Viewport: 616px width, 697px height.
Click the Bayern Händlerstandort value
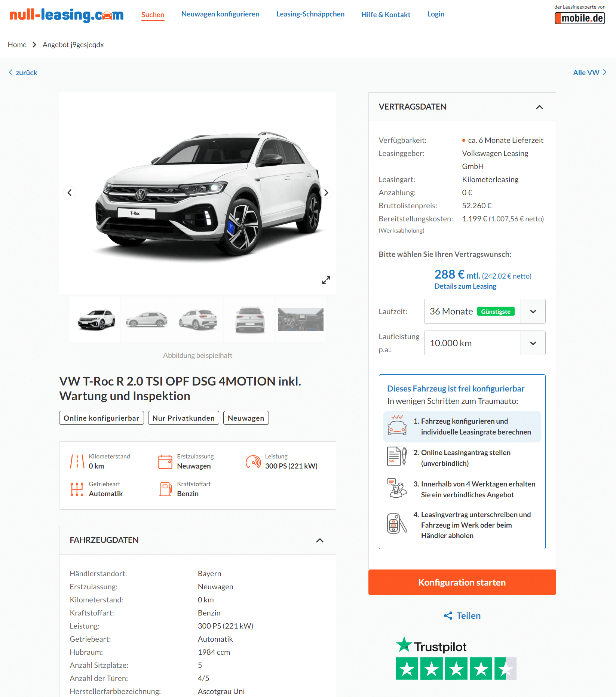tap(209, 574)
